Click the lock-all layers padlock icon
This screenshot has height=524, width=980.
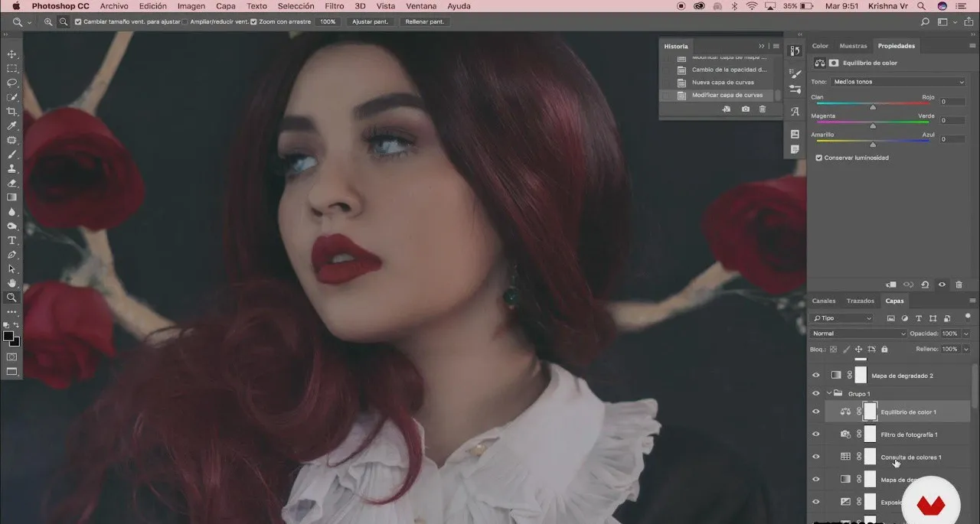coord(884,349)
